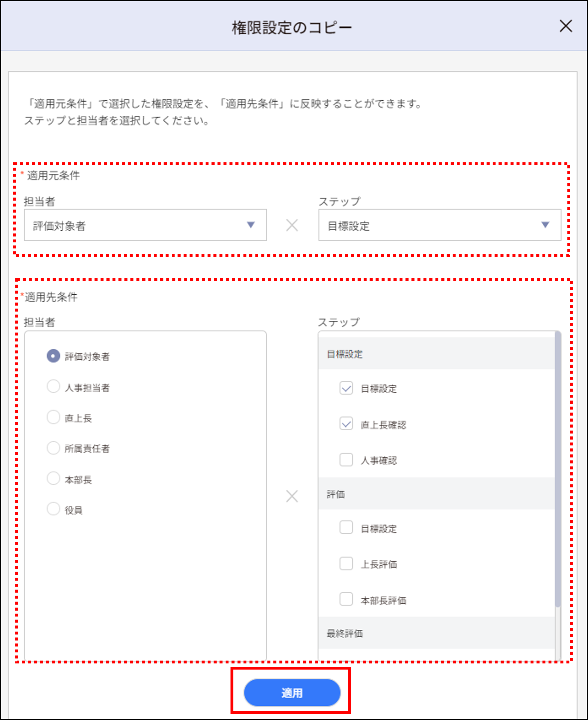
Task: Check the 本部長評価 checkbox
Action: tap(346, 600)
